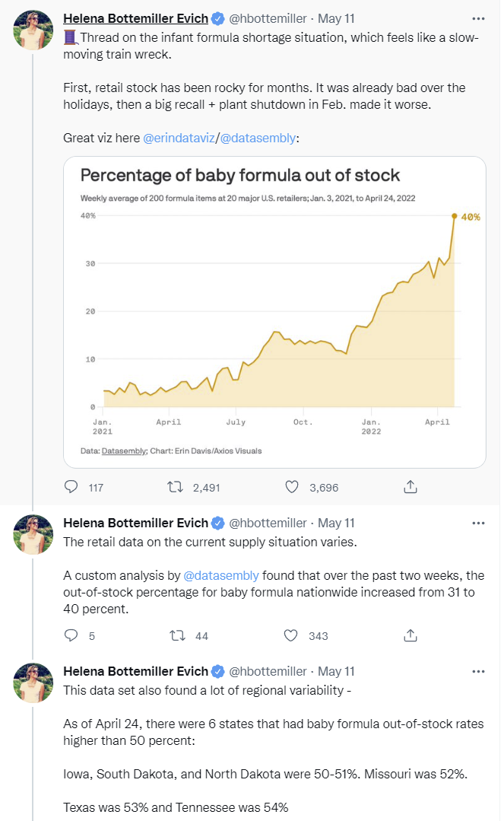Click Helena Bottemiller Evich's name on third tweet
Image resolution: width=504 pixels, height=821 pixels.
pyautogui.click(x=135, y=671)
